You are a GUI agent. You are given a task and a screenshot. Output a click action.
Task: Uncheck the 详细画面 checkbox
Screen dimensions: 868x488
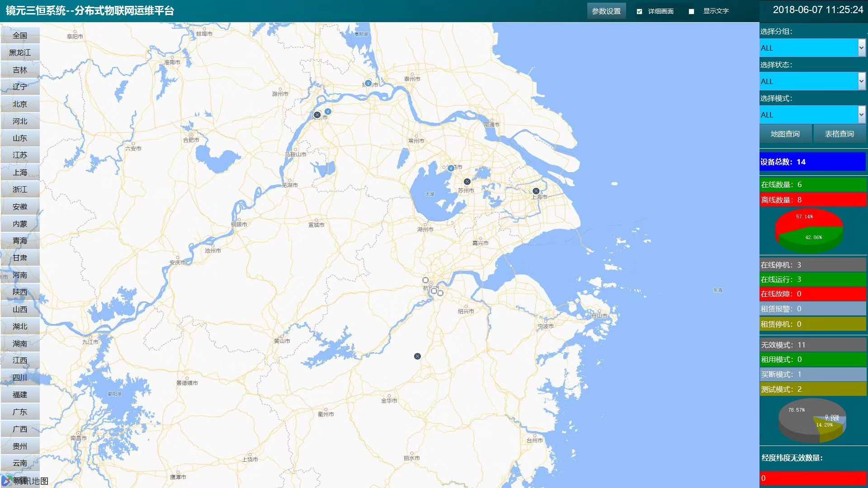coord(639,11)
